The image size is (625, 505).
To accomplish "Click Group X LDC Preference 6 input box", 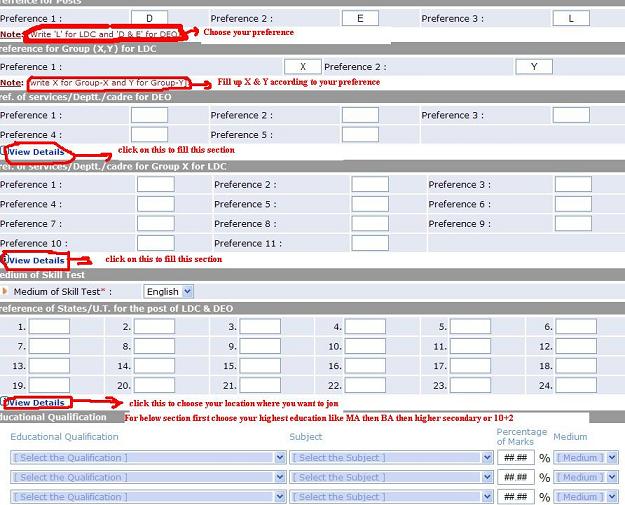I will point(573,204).
